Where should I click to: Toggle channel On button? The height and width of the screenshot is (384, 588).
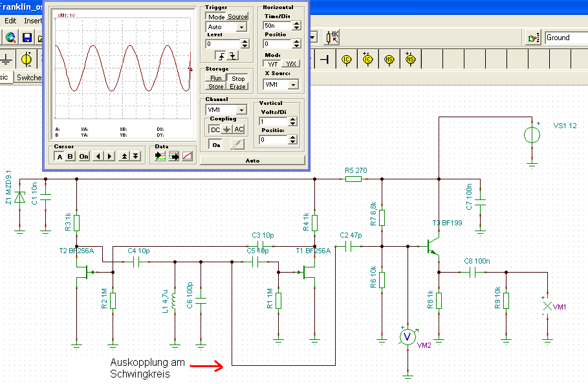216,144
